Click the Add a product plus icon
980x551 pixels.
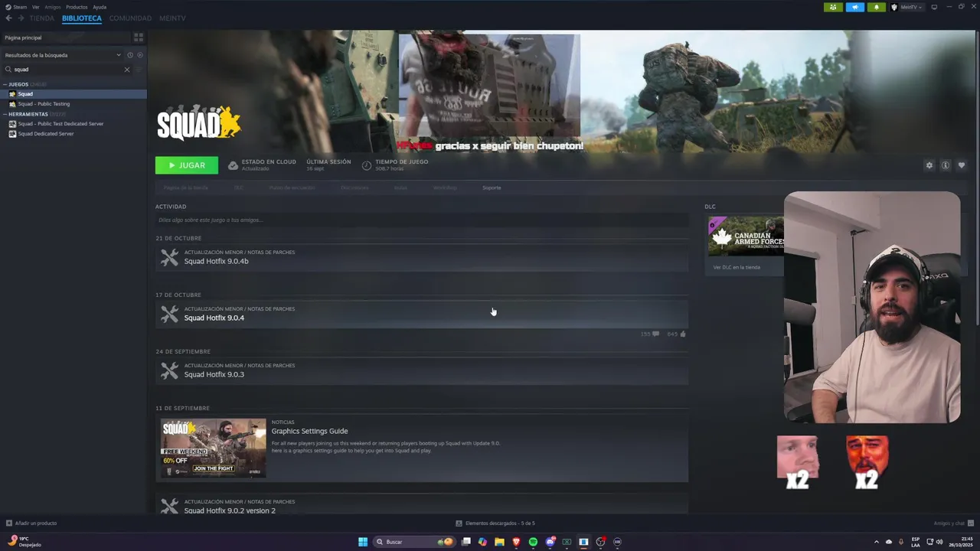click(9, 523)
